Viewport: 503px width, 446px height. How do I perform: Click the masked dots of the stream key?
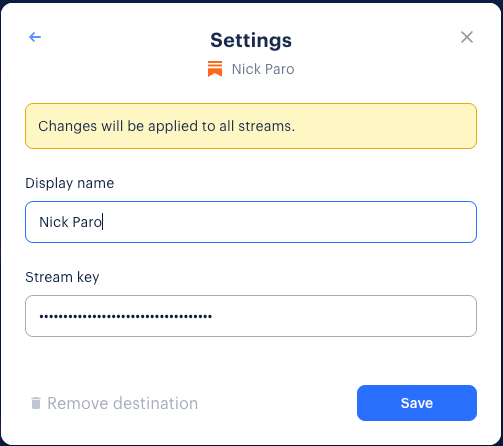tap(125, 316)
